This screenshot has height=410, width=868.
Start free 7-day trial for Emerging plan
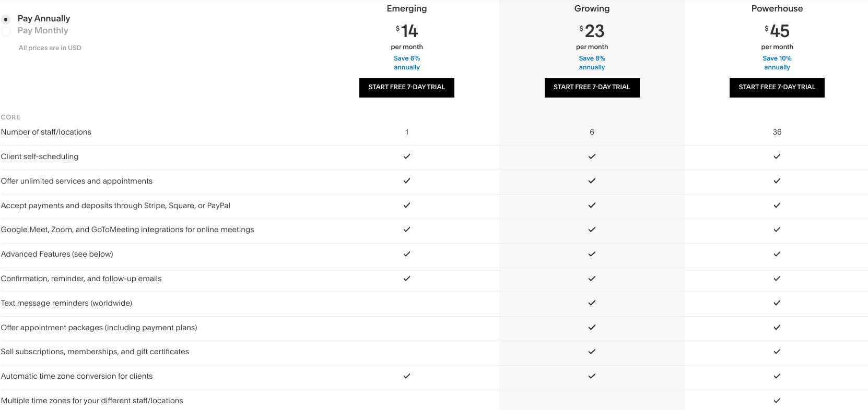pyautogui.click(x=407, y=88)
